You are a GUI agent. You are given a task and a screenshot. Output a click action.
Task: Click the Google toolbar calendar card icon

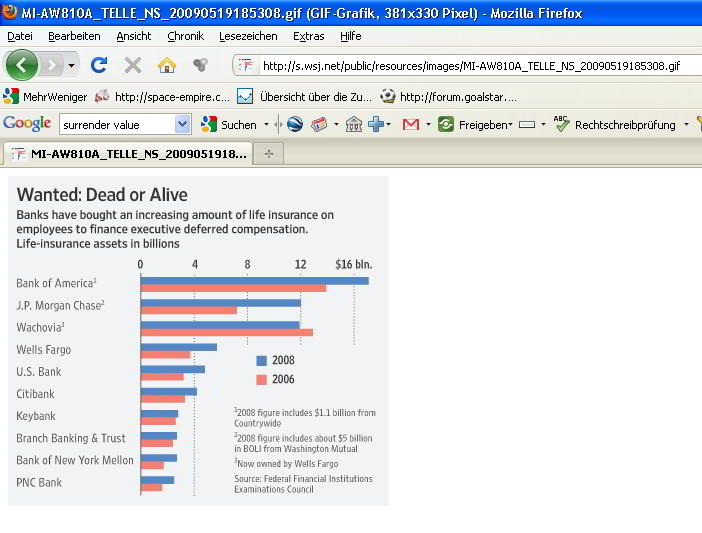click(x=319, y=124)
